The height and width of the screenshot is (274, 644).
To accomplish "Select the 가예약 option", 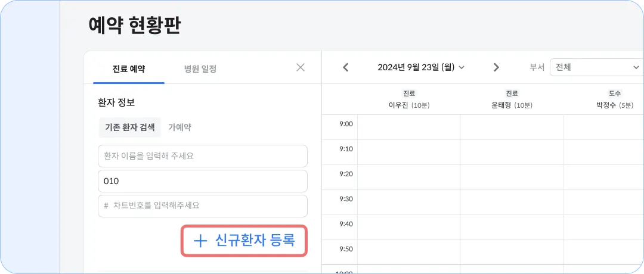I will (179, 127).
